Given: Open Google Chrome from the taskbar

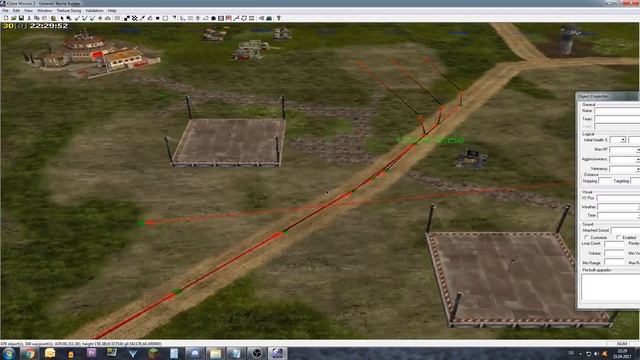Looking at the screenshot, I should 29,353.
